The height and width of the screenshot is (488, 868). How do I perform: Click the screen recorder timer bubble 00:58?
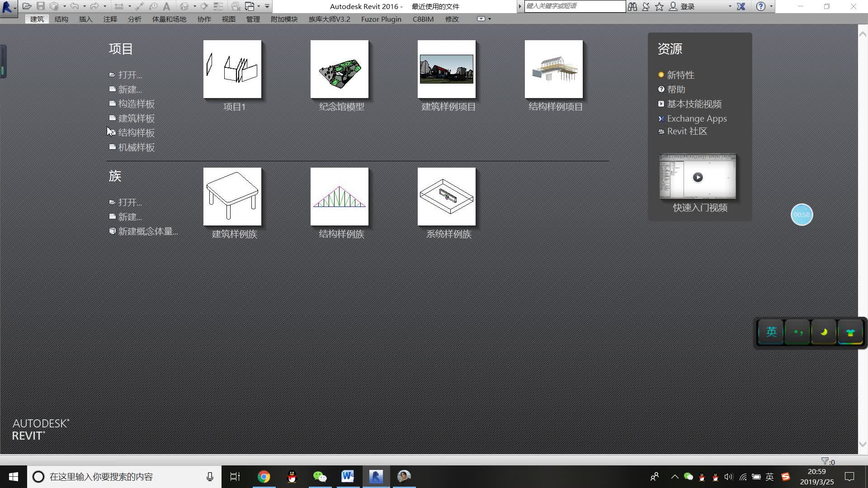[x=802, y=215]
